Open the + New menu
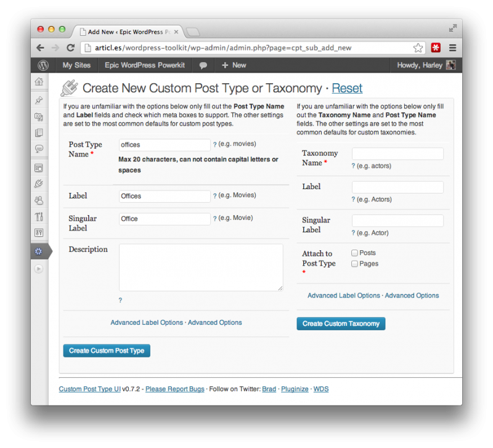Viewport: 493px width, 448px height. click(234, 65)
